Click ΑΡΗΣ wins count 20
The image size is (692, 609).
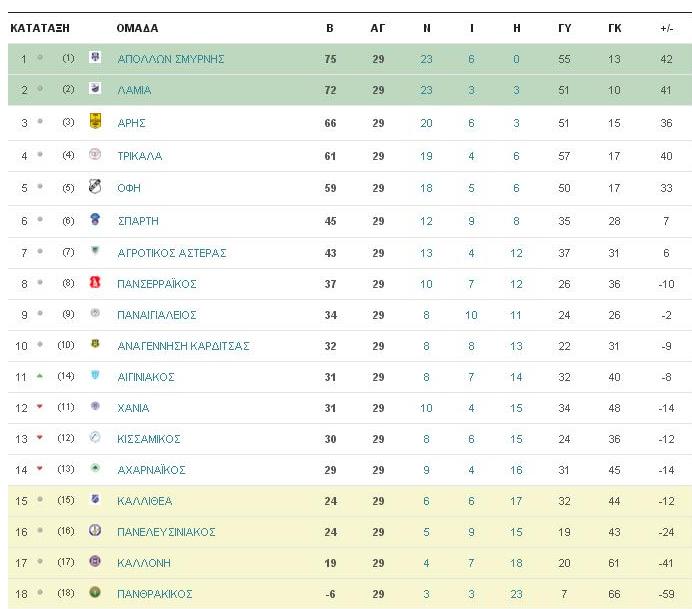click(x=426, y=123)
